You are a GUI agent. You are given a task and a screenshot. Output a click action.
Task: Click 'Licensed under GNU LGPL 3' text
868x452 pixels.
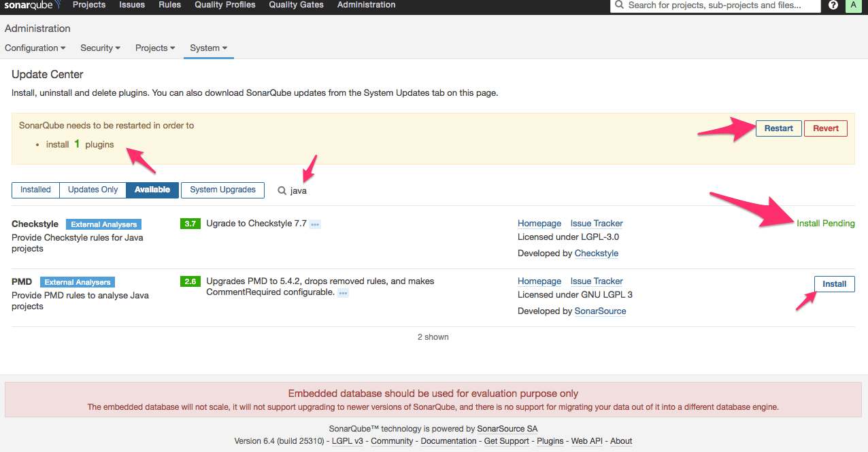[575, 295]
